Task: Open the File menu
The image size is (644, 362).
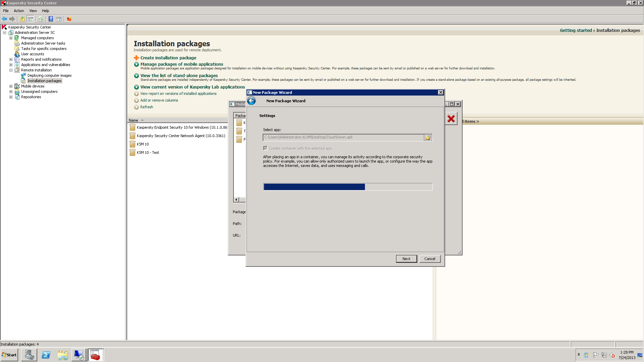Action: pyautogui.click(x=6, y=11)
